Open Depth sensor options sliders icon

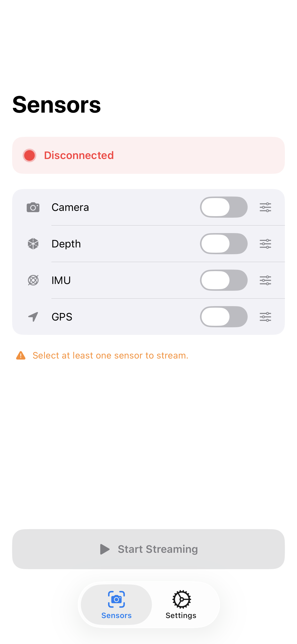[265, 244]
